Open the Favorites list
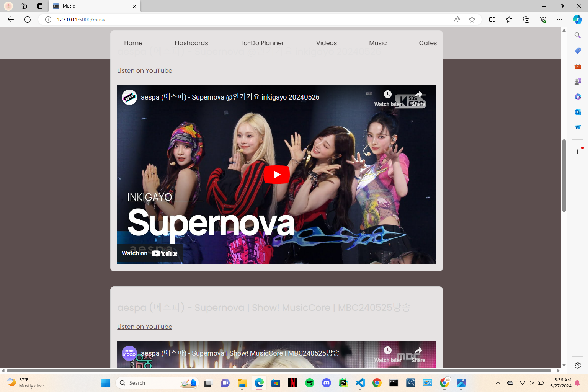588x392 pixels. [x=509, y=20]
